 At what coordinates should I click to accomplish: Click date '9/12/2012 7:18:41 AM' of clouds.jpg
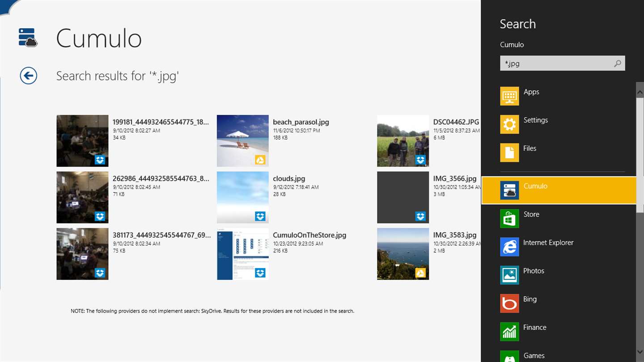[296, 187]
